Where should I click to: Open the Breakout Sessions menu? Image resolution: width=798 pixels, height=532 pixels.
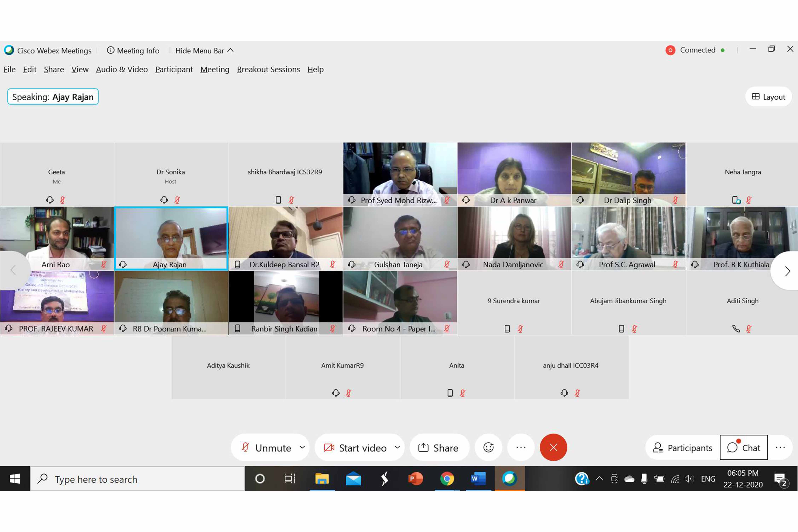click(268, 70)
